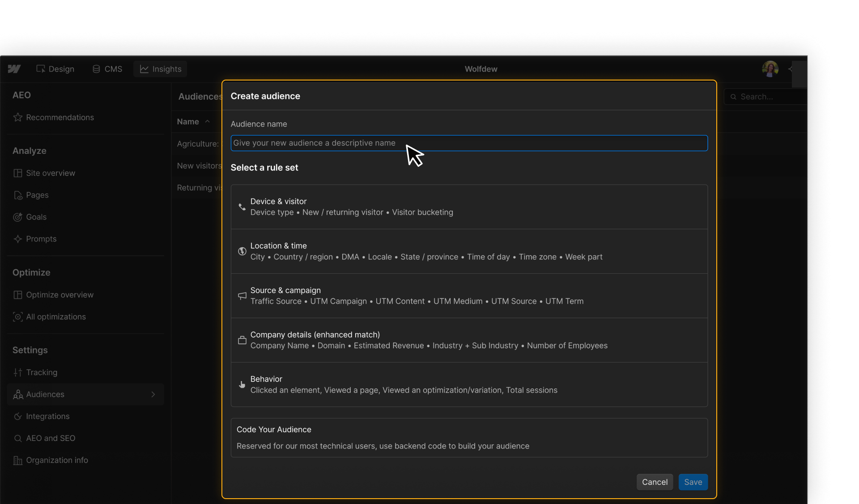Choose the Location & time rule set
This screenshot has width=859, height=504.
469,251
